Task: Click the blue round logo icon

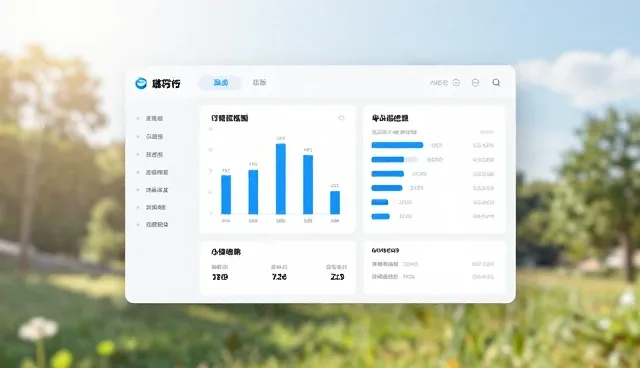Action: [x=141, y=83]
